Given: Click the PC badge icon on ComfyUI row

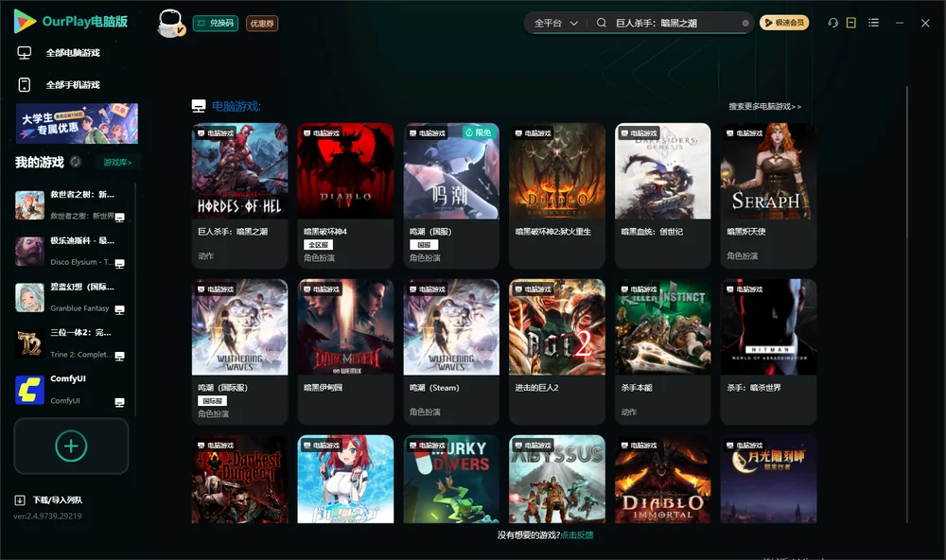Looking at the screenshot, I should tap(119, 403).
